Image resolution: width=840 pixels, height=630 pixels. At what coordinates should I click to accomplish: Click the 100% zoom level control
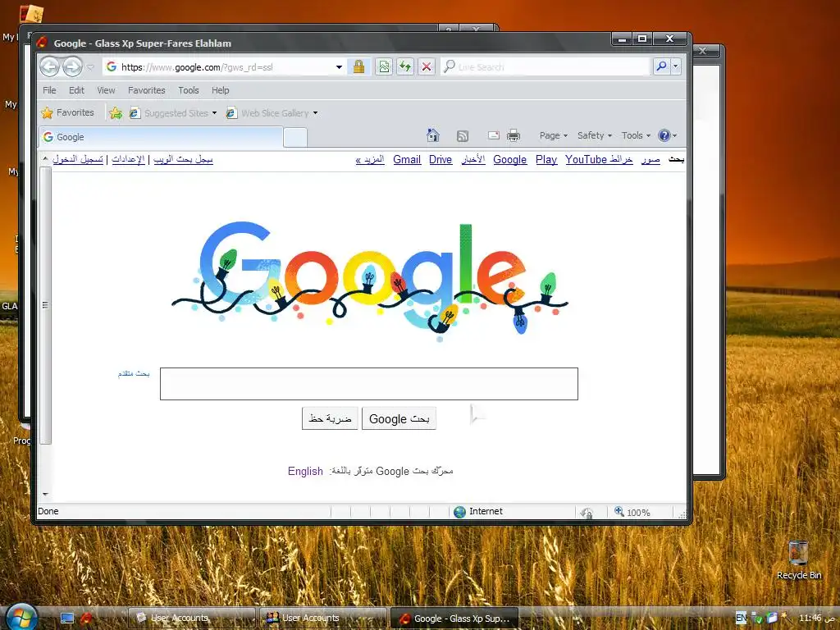point(633,512)
